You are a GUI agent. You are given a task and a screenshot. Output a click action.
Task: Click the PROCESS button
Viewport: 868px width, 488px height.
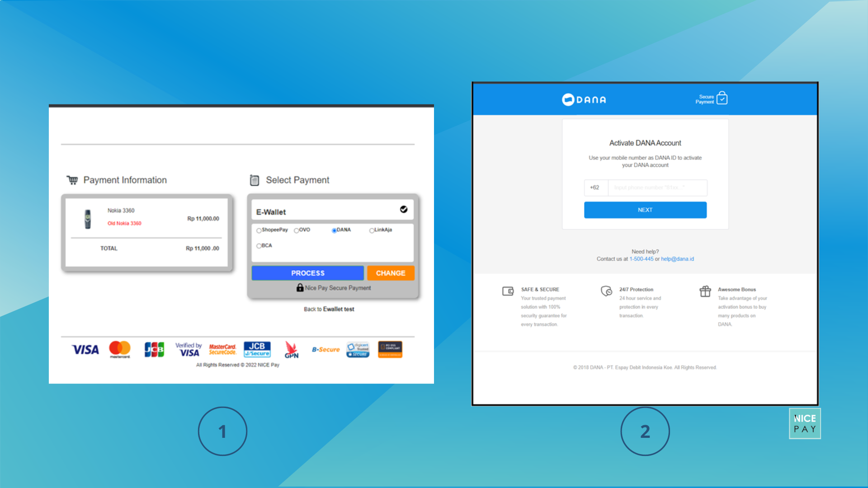(307, 273)
